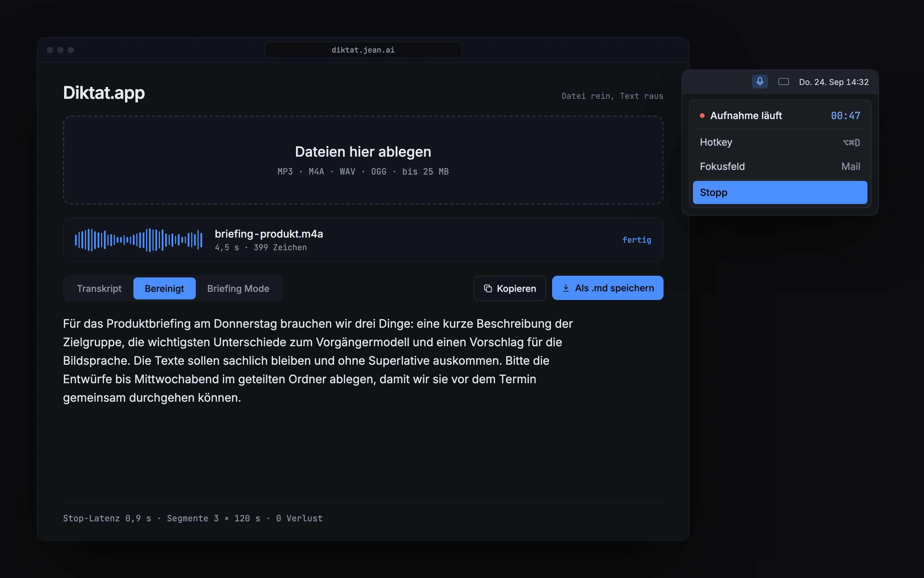Click the Dateien hier ablegen drop zone
The image size is (924, 578).
pyautogui.click(x=363, y=160)
